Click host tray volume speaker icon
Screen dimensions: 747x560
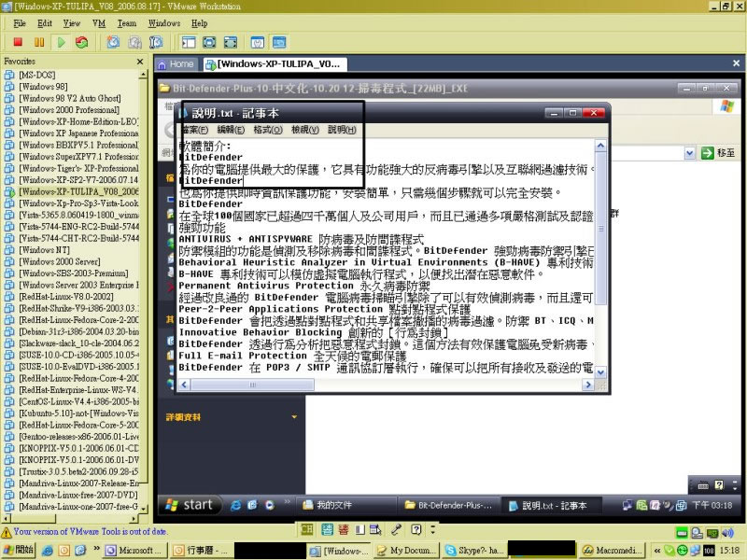pyautogui.click(x=727, y=533)
